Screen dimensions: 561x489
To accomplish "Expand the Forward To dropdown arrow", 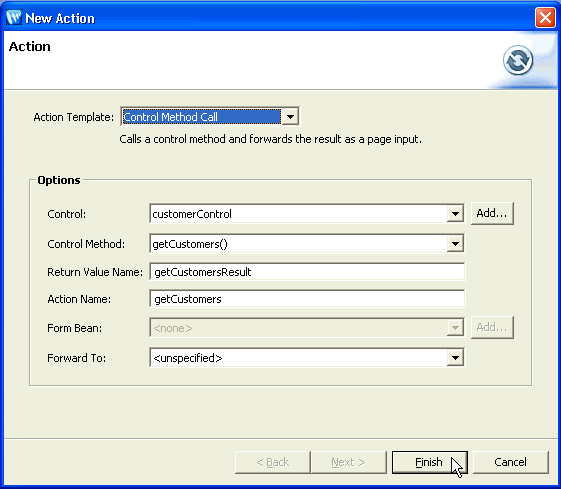I will tap(455, 358).
